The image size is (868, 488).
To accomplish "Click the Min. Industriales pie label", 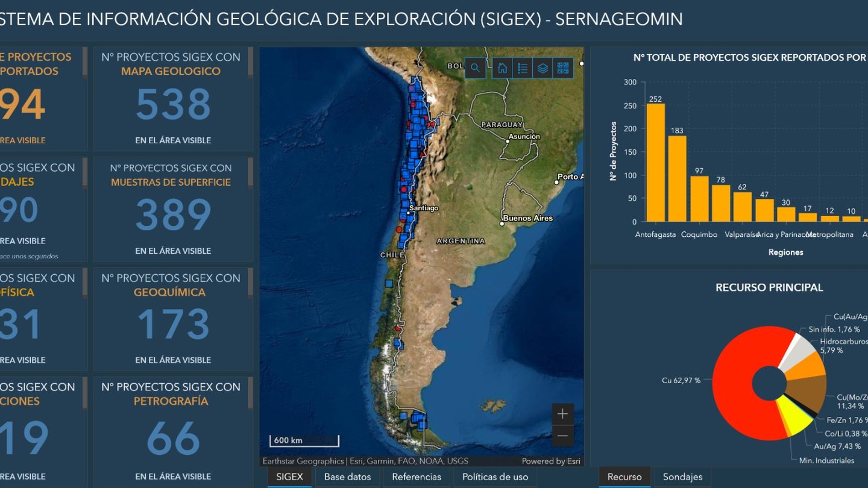I will coord(827,461).
